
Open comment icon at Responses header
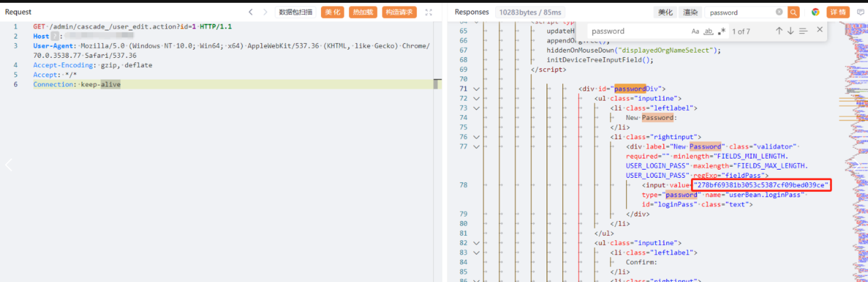(860, 12)
